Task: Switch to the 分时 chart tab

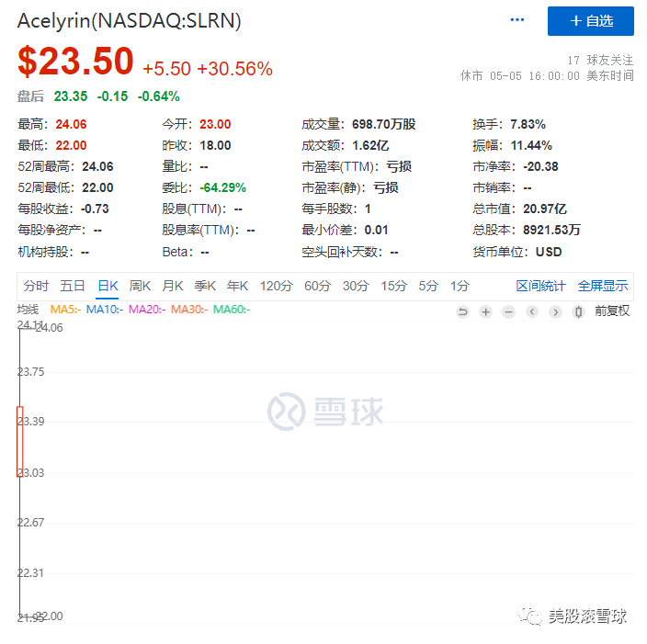Action: coord(37,286)
